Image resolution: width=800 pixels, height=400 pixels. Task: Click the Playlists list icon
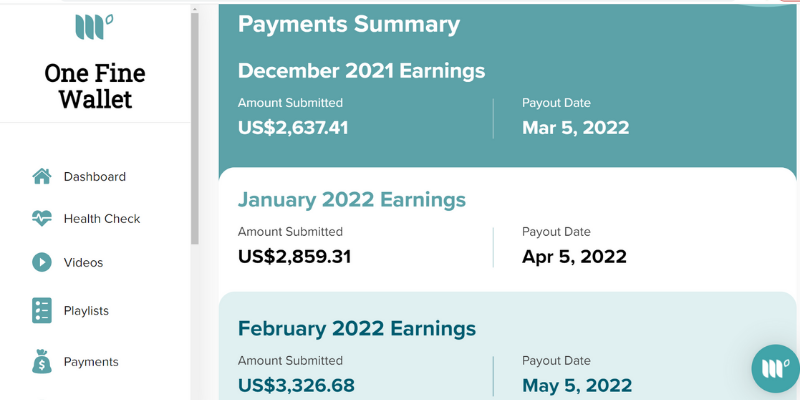coord(42,310)
